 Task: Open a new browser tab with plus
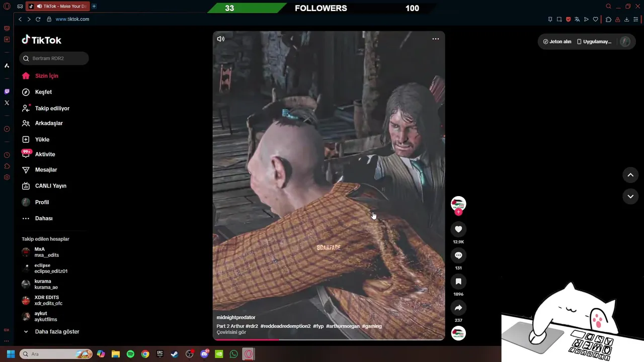tap(94, 6)
